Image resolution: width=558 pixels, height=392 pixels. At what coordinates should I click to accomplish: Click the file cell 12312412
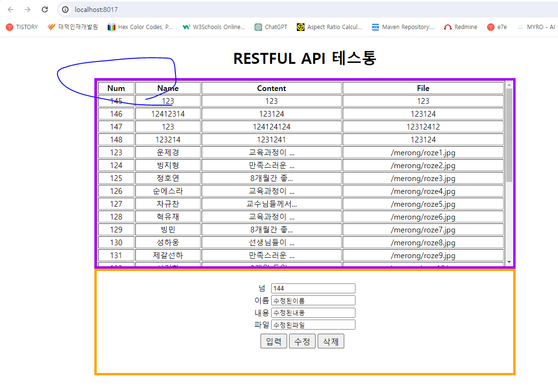423,127
